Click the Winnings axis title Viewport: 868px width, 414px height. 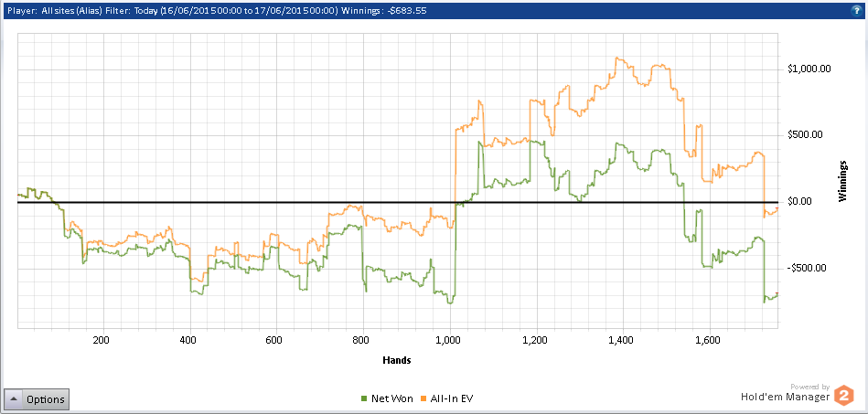[x=842, y=182]
